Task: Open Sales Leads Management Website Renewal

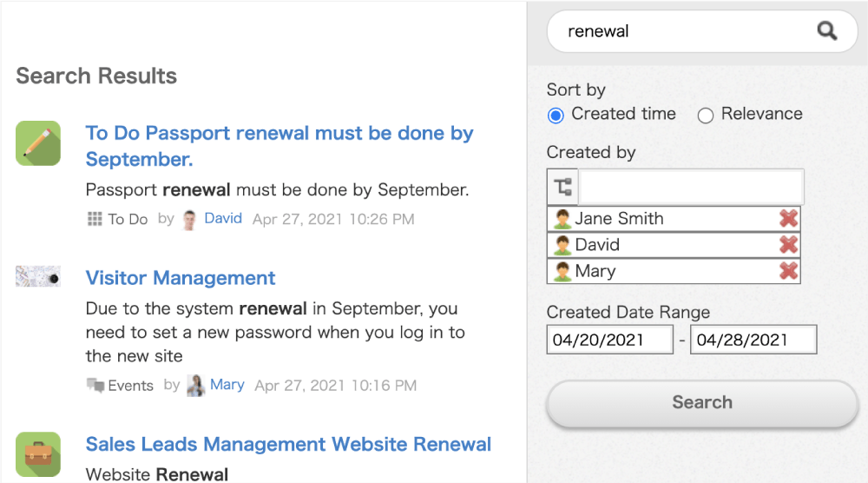Action: coord(288,445)
